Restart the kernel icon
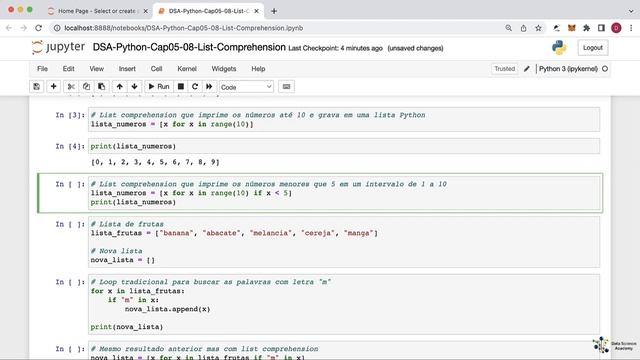640x360 pixels. coord(195,87)
